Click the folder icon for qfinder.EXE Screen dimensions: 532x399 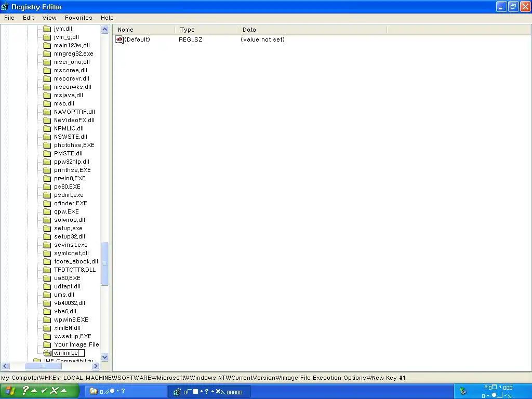click(47, 203)
